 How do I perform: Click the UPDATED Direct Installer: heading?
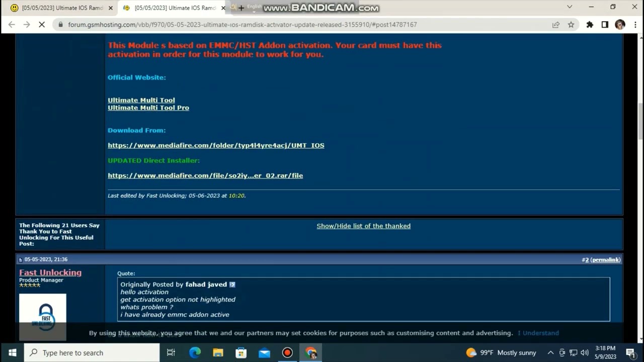[153, 160]
